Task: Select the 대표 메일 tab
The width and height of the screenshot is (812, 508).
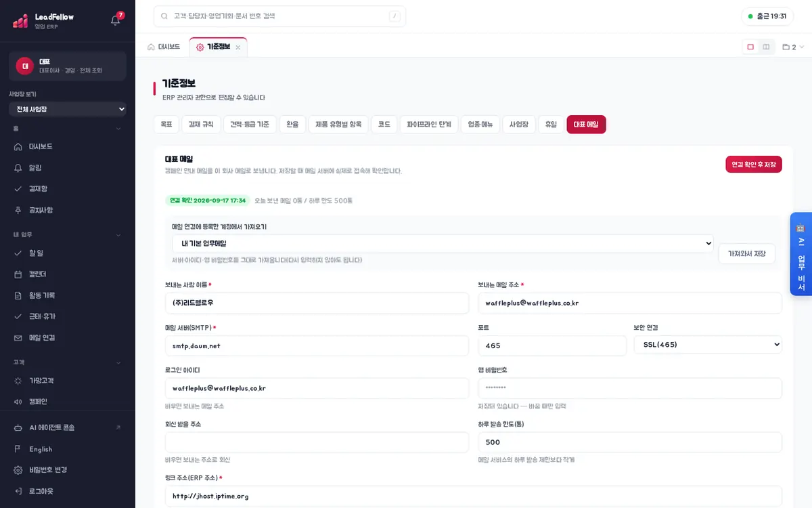Action: click(586, 125)
